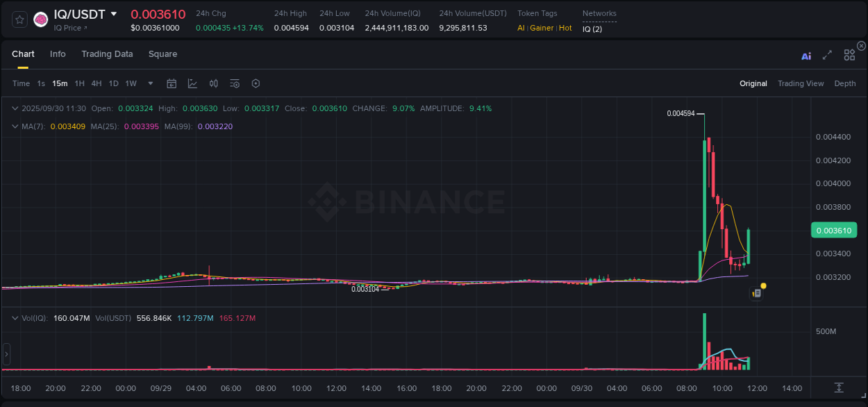Switch to the Trading Data tab
This screenshot has width=868, height=407.
pos(107,54)
